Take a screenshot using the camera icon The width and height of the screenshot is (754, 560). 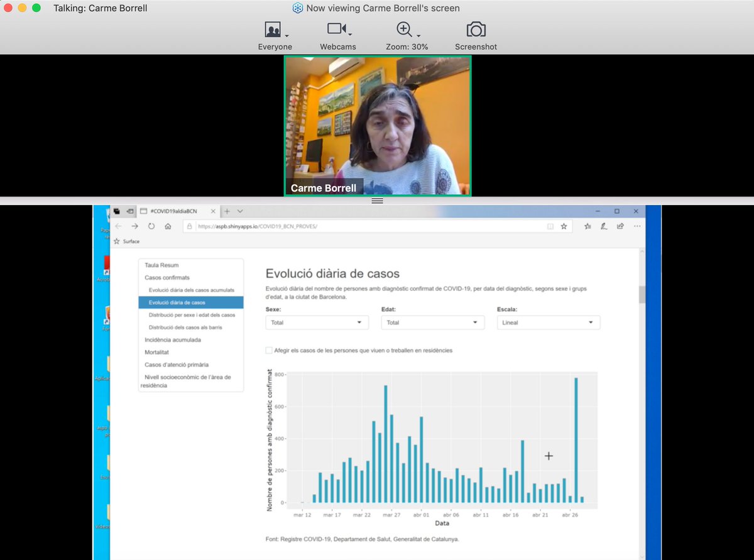[476, 29]
